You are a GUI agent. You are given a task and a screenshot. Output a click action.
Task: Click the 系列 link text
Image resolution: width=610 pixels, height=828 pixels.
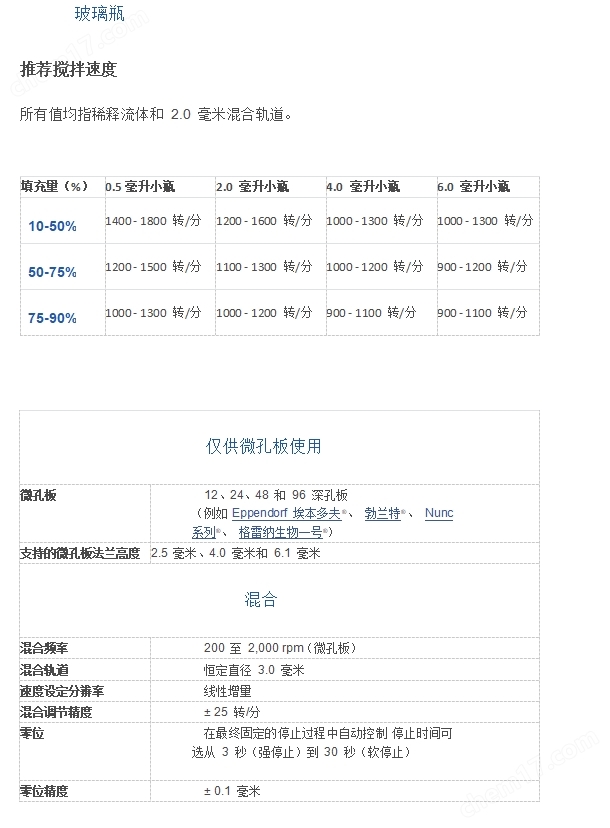click(x=204, y=532)
